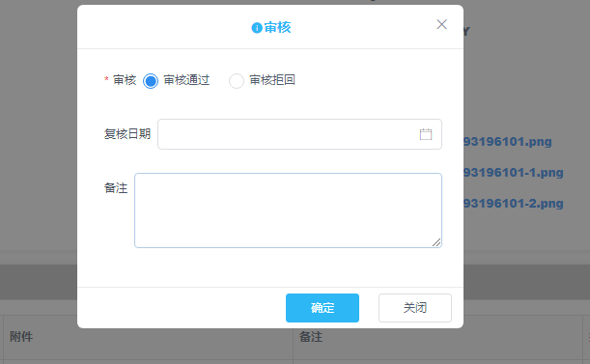
Task: Confirm with the 确定 button
Action: click(x=323, y=308)
